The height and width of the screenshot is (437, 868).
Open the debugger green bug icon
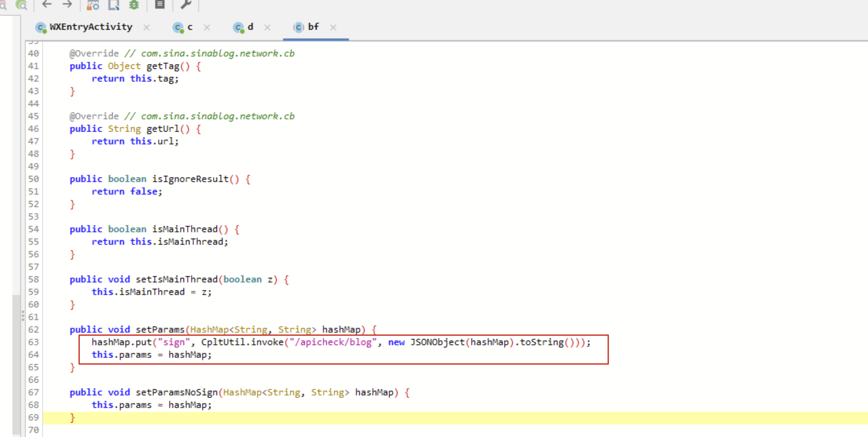(134, 5)
